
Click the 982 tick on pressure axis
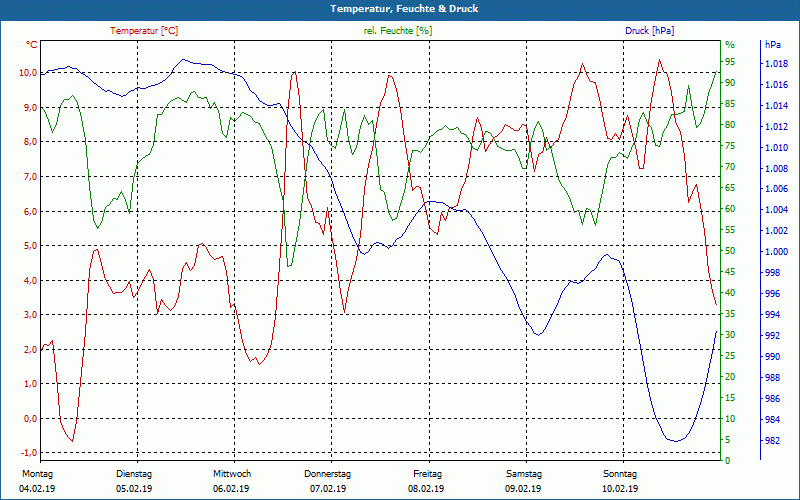(x=772, y=440)
